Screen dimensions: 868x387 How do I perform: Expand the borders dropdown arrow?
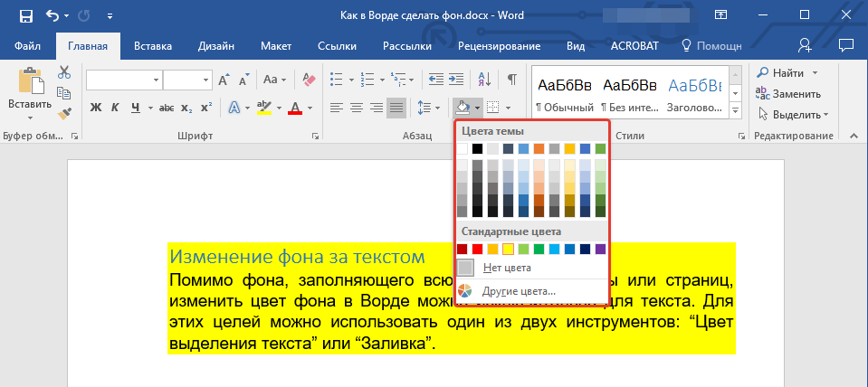[x=507, y=109]
